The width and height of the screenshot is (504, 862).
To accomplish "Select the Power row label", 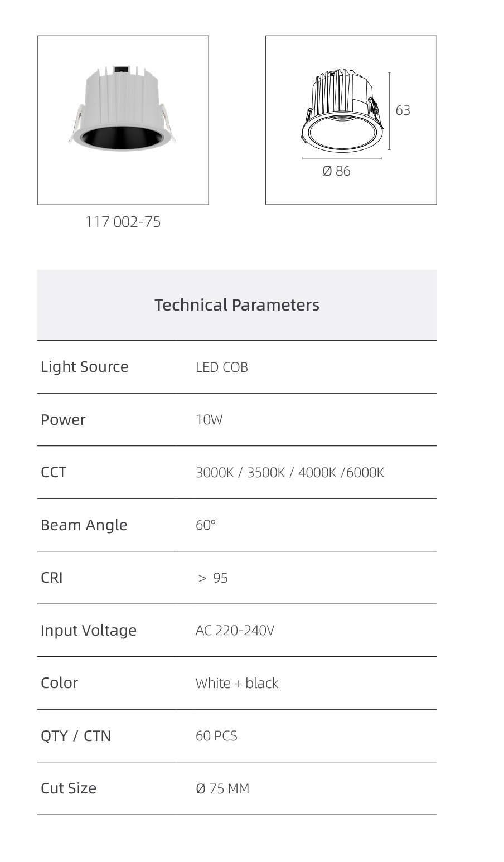I will click(63, 420).
